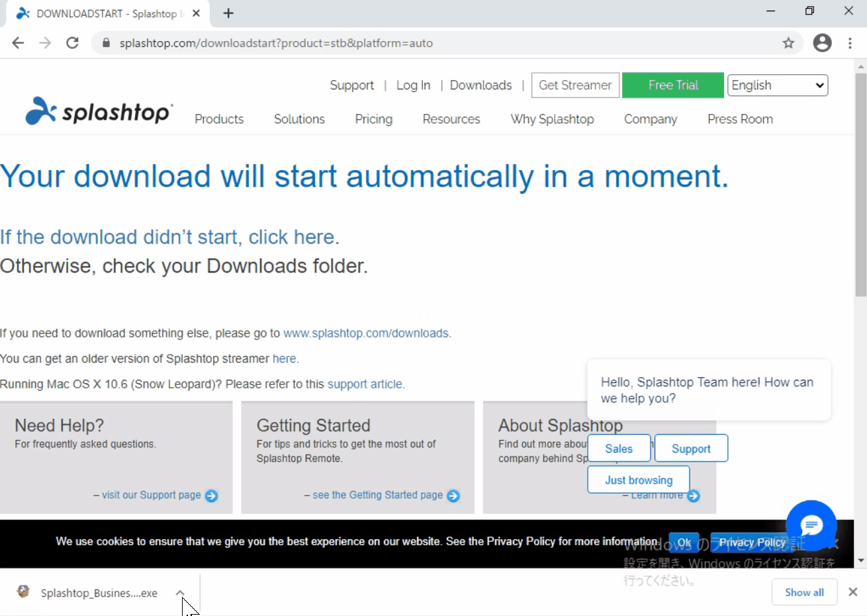Open Privacy Policy from the cookie banner
The image size is (867, 616).
(753, 543)
